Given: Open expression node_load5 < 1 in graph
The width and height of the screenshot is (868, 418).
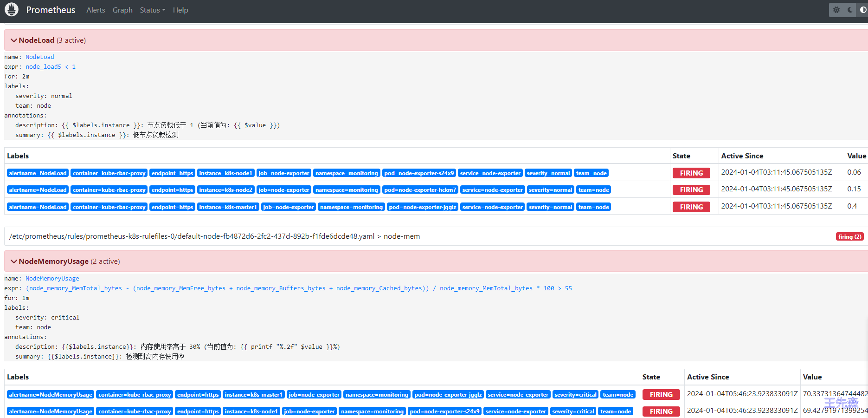Looking at the screenshot, I should 51,67.
